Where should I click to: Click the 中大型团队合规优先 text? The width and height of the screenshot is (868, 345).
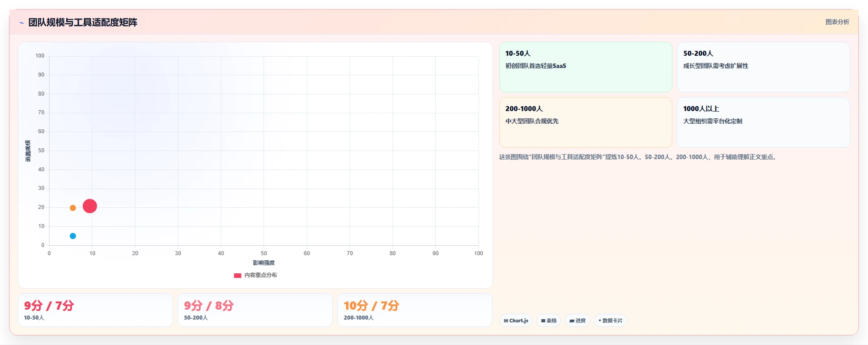pos(532,121)
